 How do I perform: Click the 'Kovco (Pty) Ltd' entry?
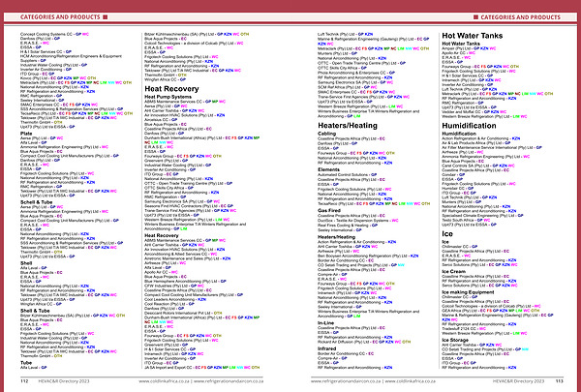33,78
